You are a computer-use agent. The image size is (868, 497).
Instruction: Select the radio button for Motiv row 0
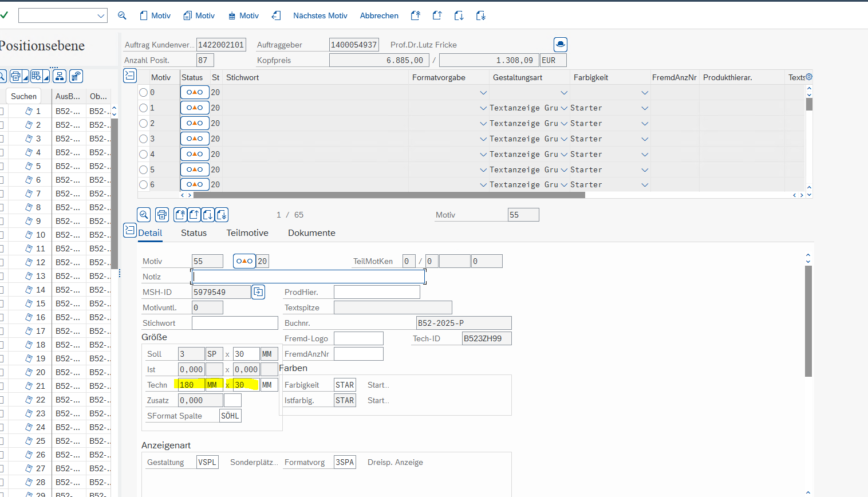[143, 92]
